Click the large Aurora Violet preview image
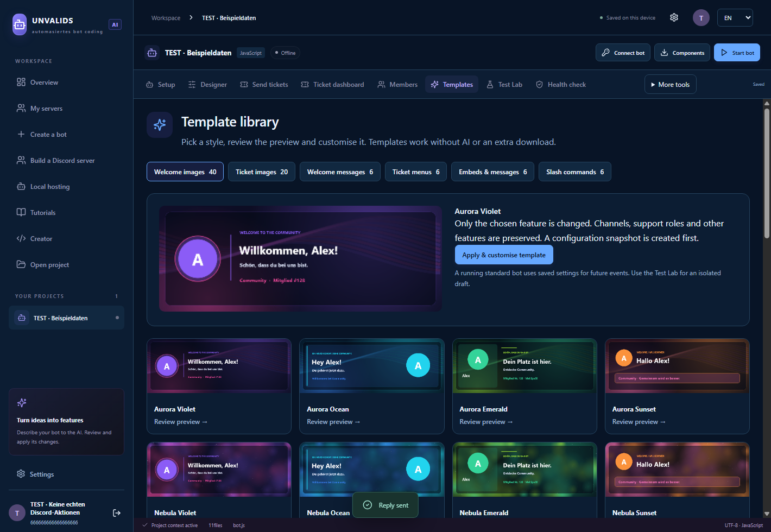This screenshot has width=771, height=532. tap(300, 258)
